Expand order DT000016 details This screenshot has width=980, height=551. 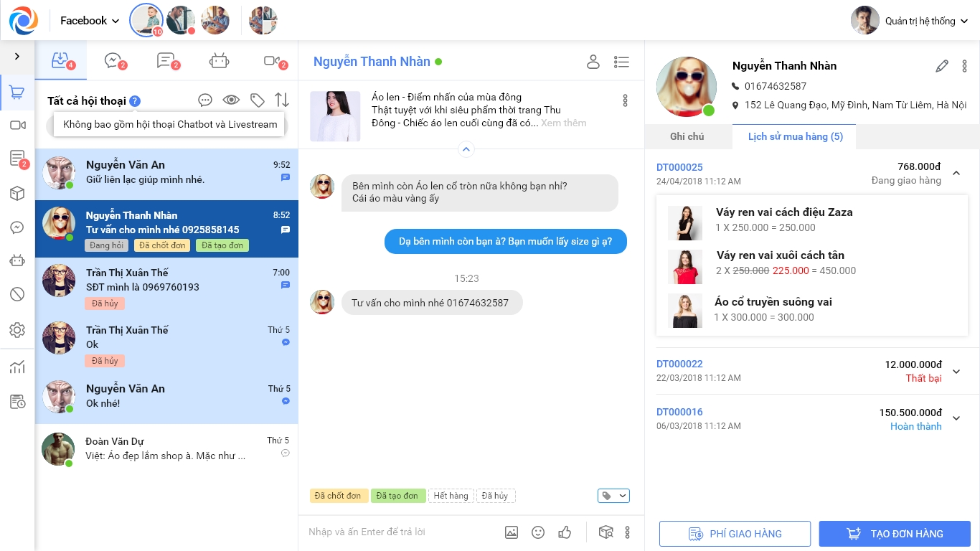[956, 419]
